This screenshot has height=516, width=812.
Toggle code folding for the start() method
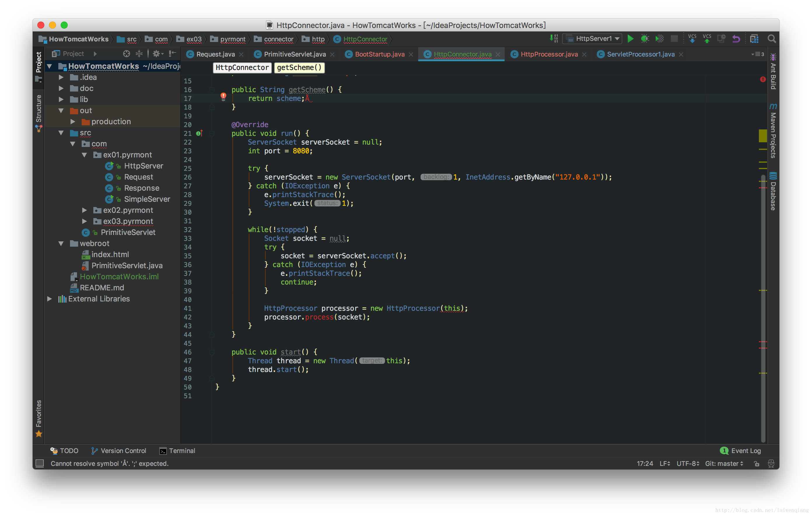tap(212, 352)
